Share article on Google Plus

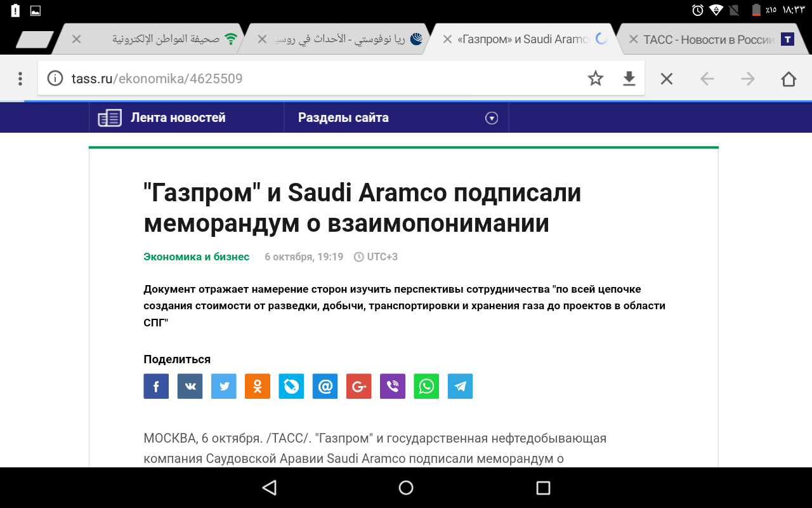coord(359,386)
